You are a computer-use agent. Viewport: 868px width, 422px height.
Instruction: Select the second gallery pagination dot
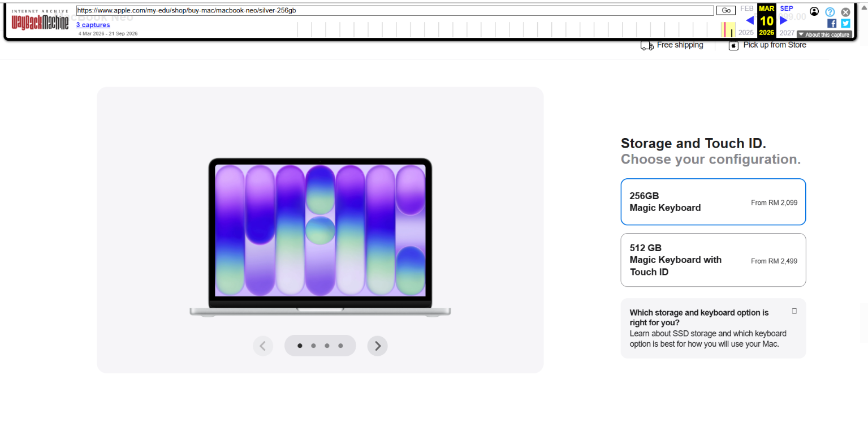point(313,346)
